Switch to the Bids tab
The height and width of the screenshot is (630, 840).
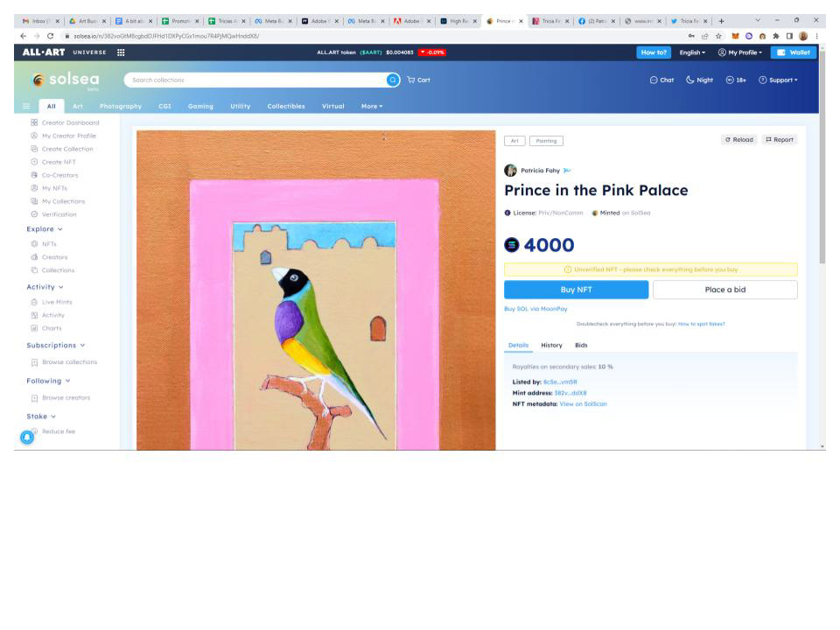(x=581, y=346)
